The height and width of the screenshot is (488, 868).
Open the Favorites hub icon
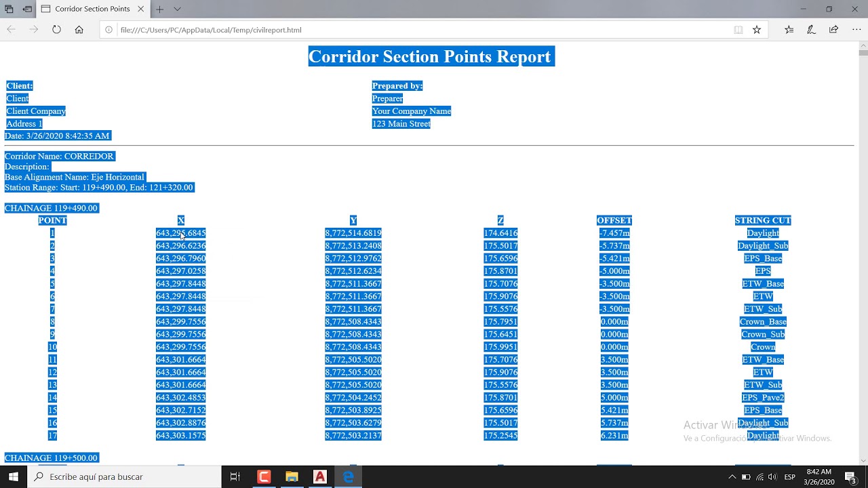[x=789, y=30]
